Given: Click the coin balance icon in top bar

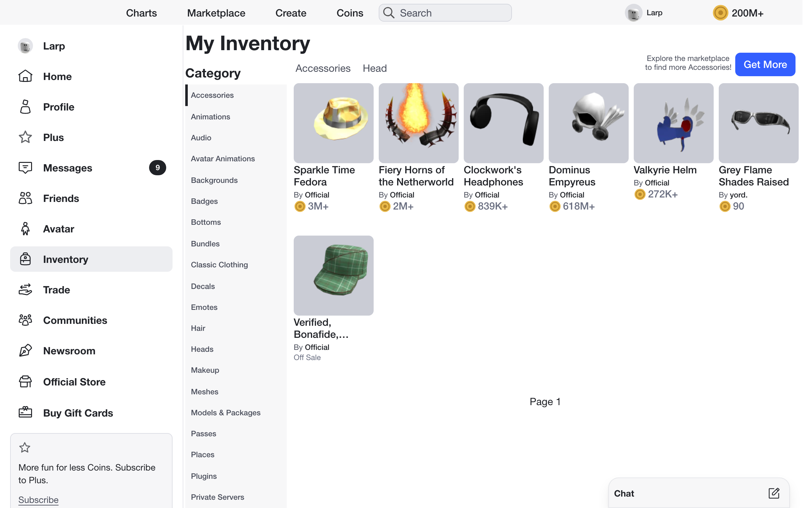Looking at the screenshot, I should [x=720, y=13].
